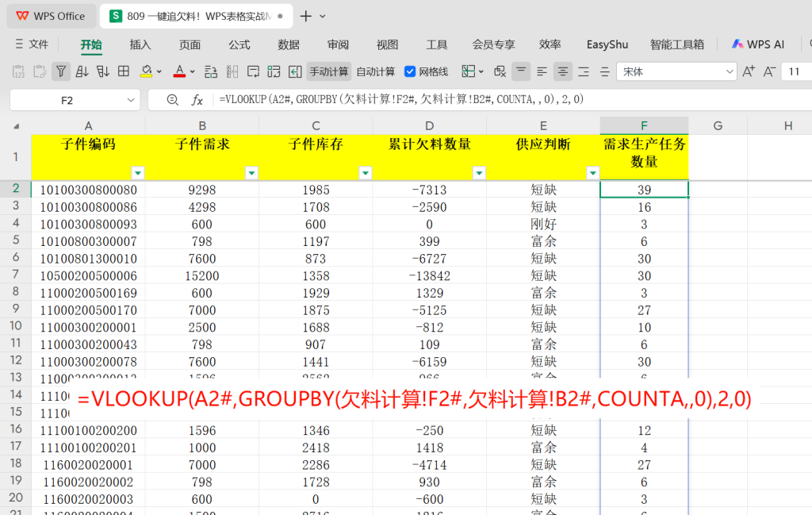Select the 审阅 ribbon tab
Screen dimensions: 812x515
[x=338, y=44]
